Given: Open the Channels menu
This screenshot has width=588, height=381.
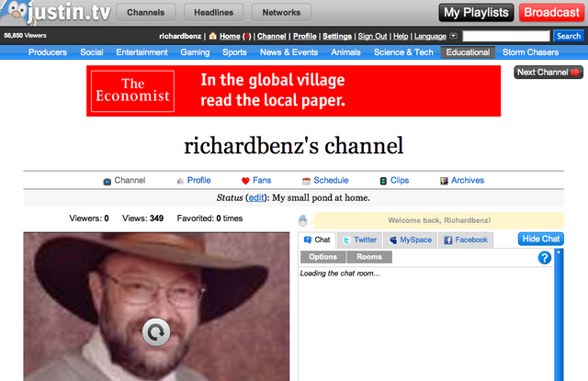Looking at the screenshot, I should [146, 13].
